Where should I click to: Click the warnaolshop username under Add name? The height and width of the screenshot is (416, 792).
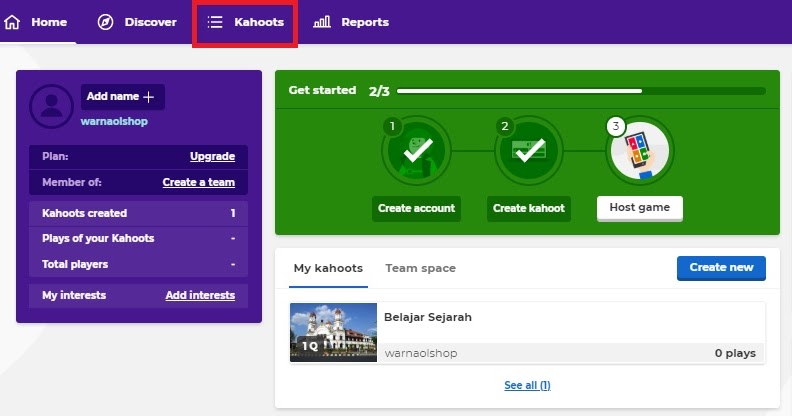coord(114,121)
